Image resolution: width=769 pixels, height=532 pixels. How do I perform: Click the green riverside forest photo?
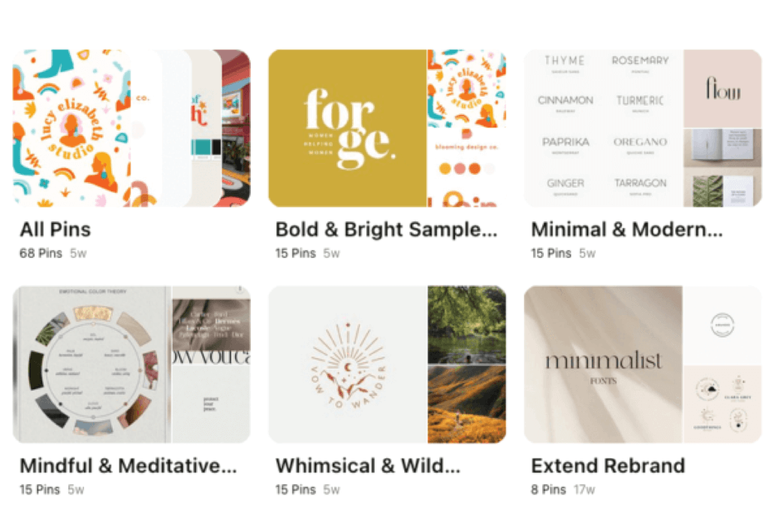pyautogui.click(x=466, y=325)
